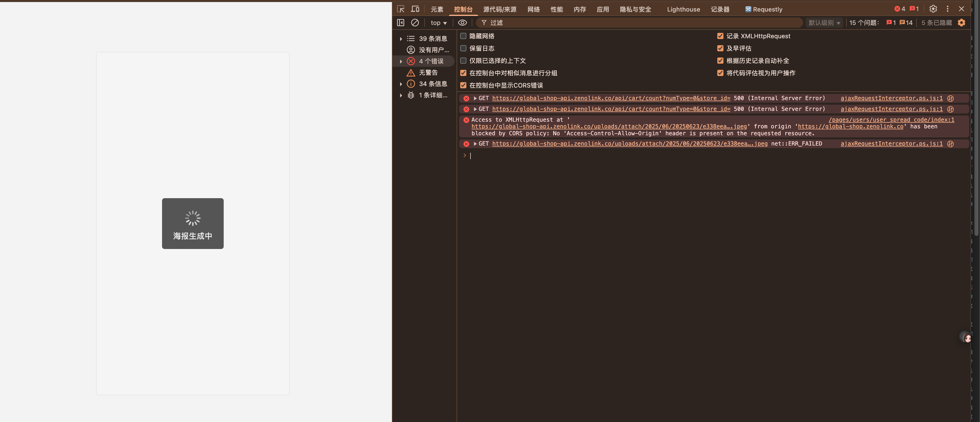The width and height of the screenshot is (980, 422).
Task: Switch to the 隐私与安全 tab
Action: tap(635, 9)
